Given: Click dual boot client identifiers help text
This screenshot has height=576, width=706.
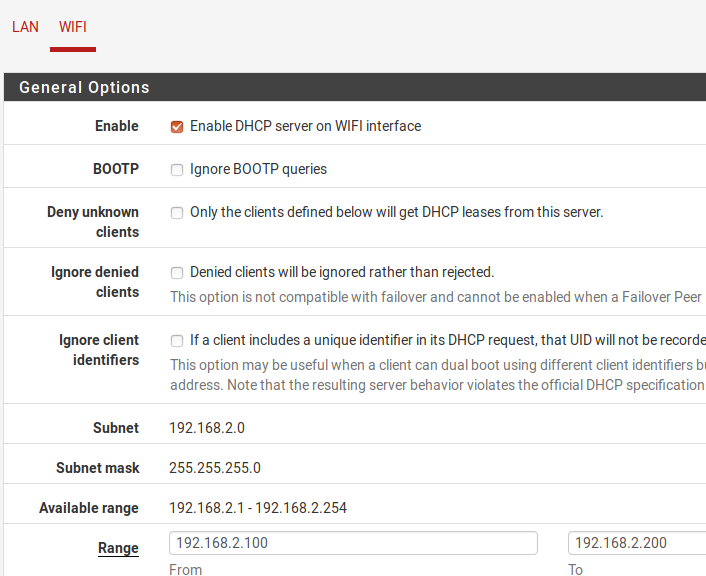Looking at the screenshot, I should pos(438,375).
